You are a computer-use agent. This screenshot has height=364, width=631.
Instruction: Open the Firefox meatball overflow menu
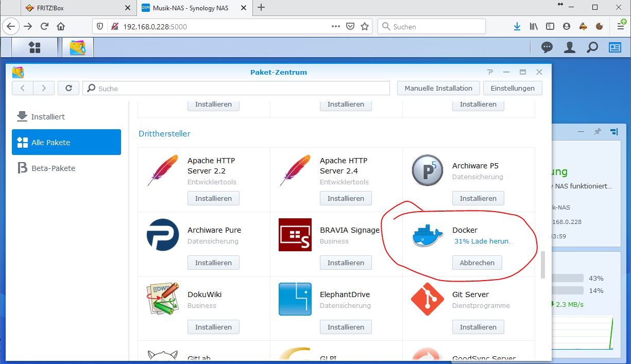pyautogui.click(x=335, y=26)
